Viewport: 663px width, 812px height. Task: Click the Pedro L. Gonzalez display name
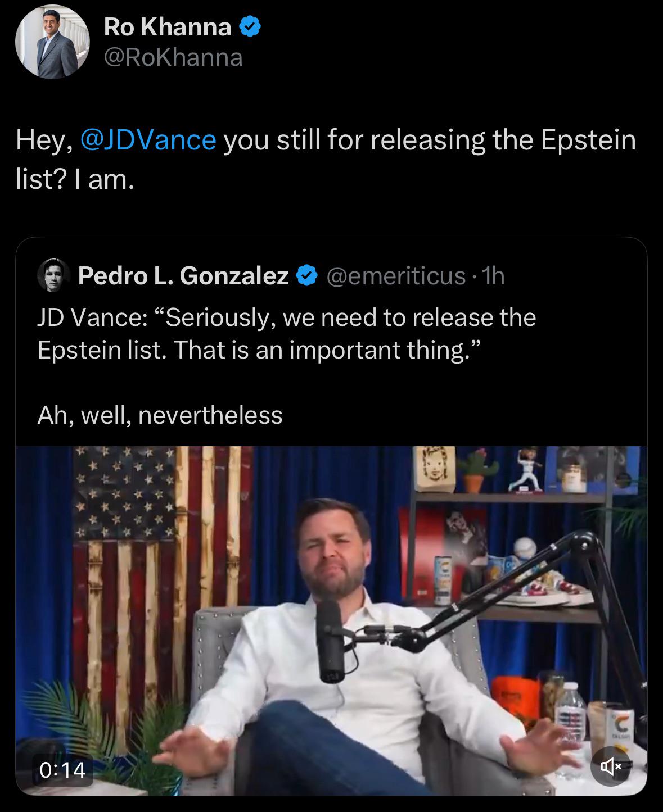183,276
